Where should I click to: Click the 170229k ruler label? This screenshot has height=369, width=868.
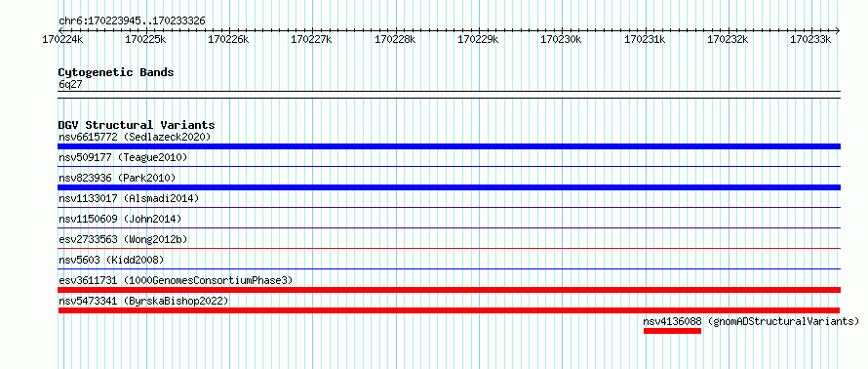pos(478,39)
